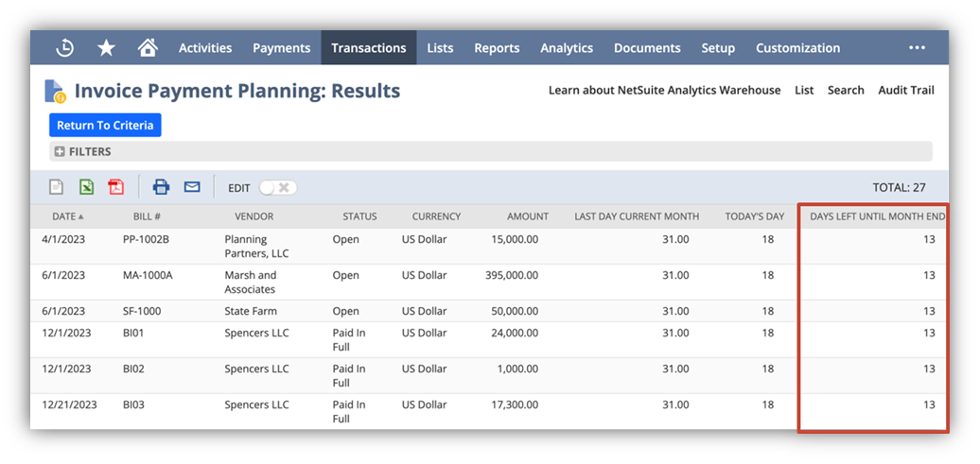Click the 4/1/2023 date cell
Viewport: 980px width, 464px height.
point(61,239)
